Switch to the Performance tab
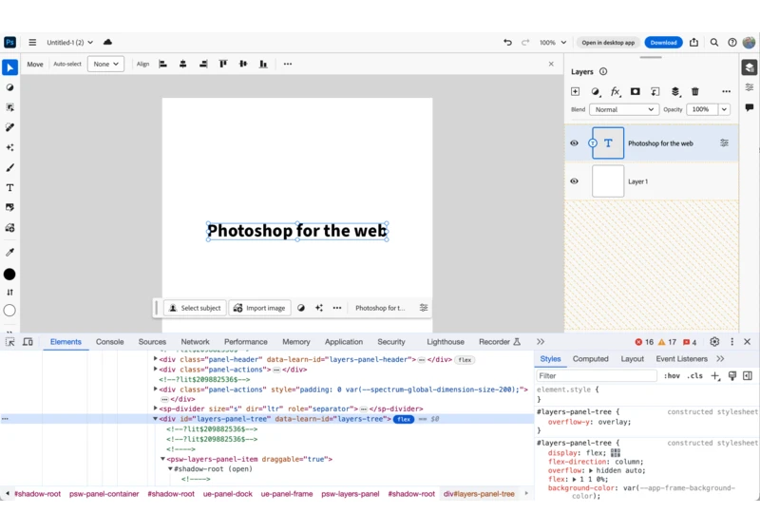This screenshot has height=532, width=760. click(x=246, y=342)
